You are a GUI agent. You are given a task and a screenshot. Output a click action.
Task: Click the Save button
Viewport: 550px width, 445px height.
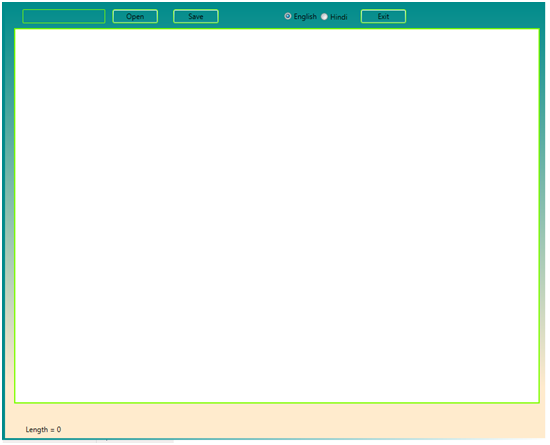196,16
